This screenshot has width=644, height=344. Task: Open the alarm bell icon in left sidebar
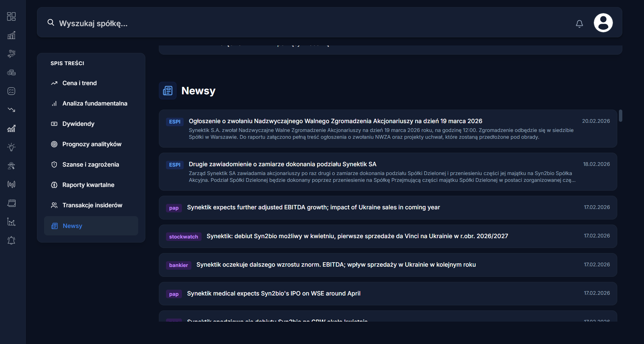pos(12,241)
